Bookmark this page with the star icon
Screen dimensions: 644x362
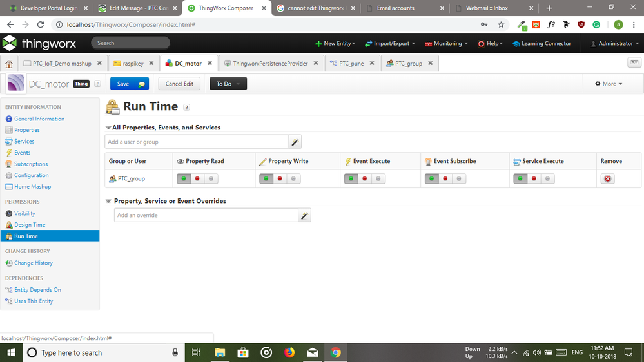click(x=501, y=24)
